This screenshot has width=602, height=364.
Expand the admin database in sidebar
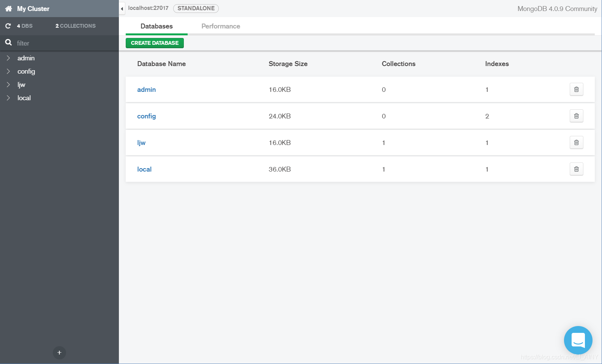click(8, 58)
